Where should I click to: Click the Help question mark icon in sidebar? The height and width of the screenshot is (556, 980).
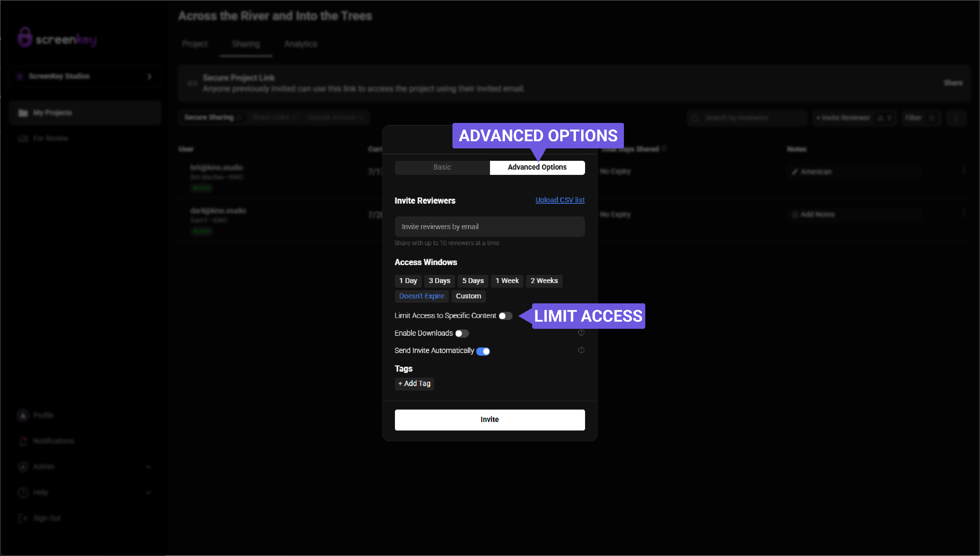[23, 493]
